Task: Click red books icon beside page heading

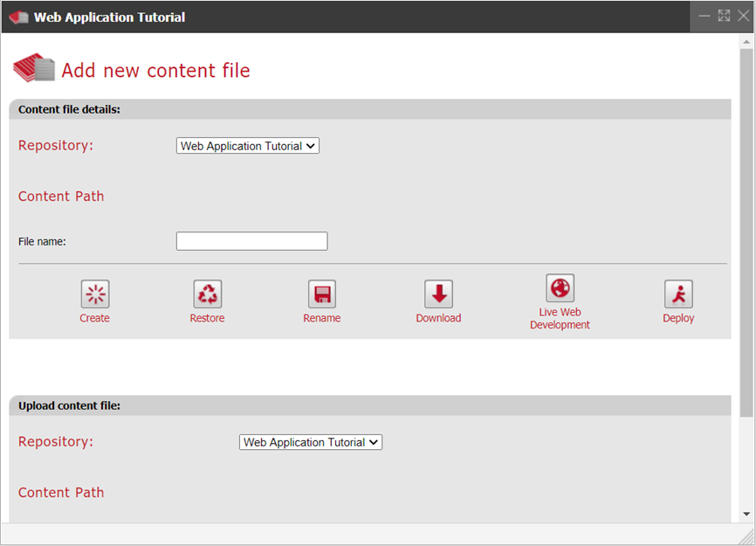Action: coord(34,68)
